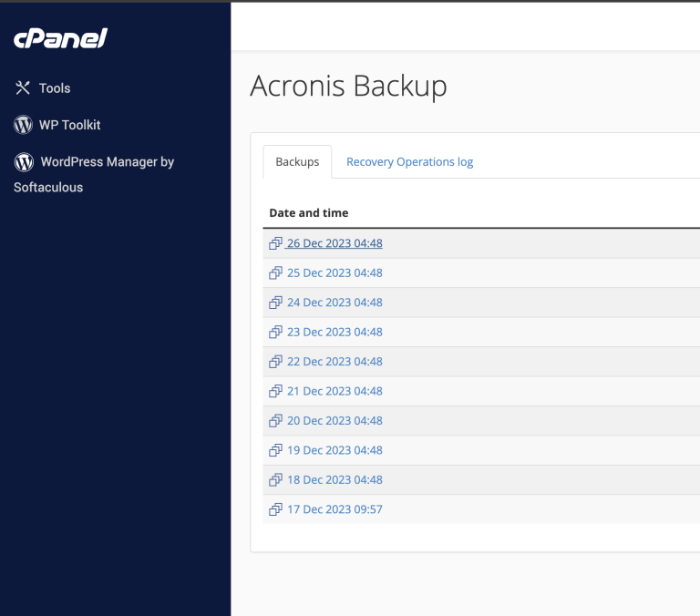Click backup icon beside 25 Dec 2023
Screen dimensions: 700x616
click(x=275, y=272)
